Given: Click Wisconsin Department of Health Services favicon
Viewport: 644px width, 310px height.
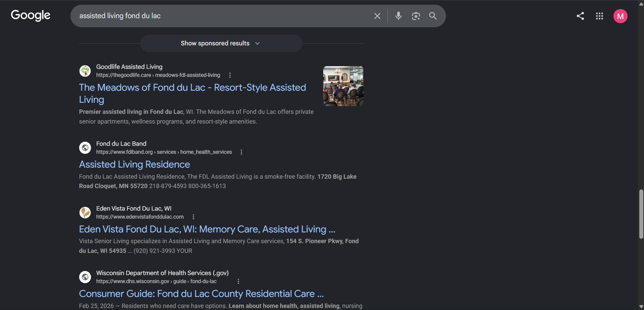Looking at the screenshot, I should coord(85,277).
